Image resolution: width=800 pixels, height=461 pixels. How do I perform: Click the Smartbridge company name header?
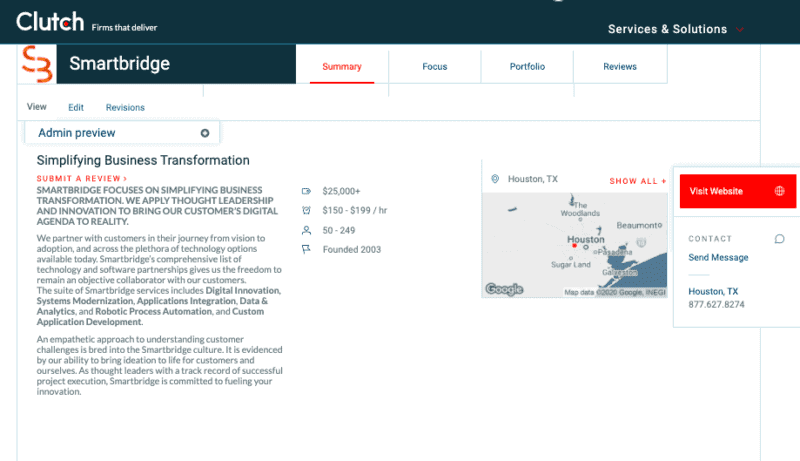click(x=119, y=64)
